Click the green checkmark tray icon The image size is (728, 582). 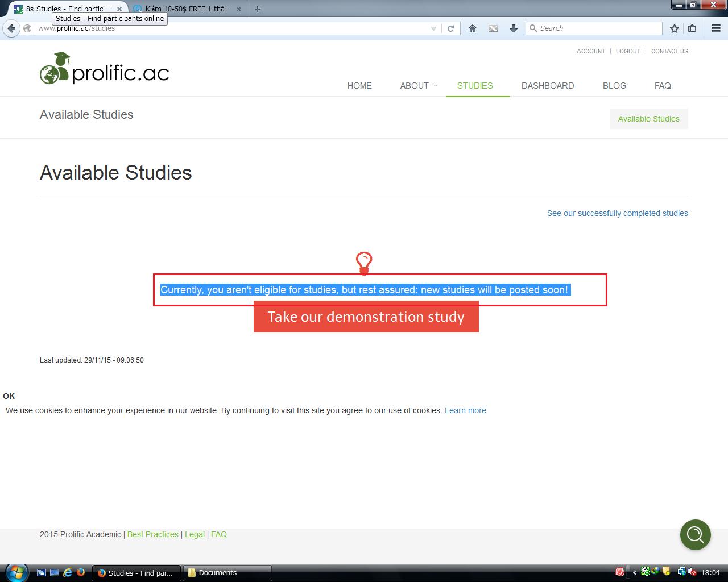tap(646, 572)
